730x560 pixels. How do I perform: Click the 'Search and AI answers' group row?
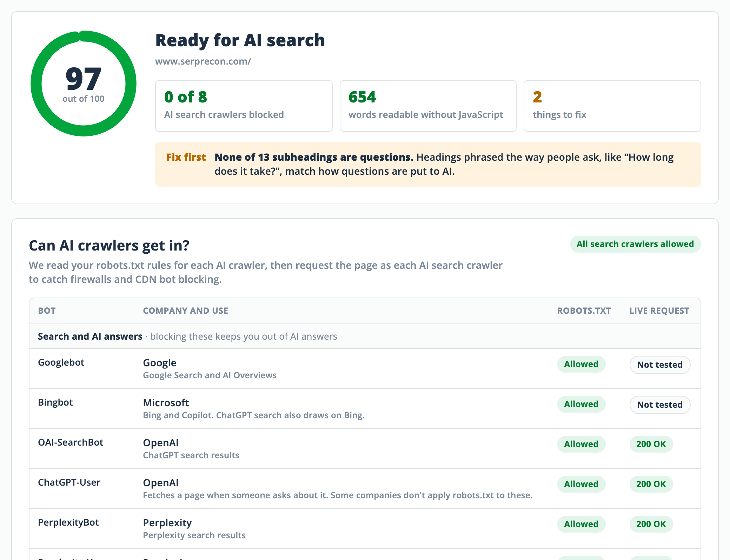[365, 336]
